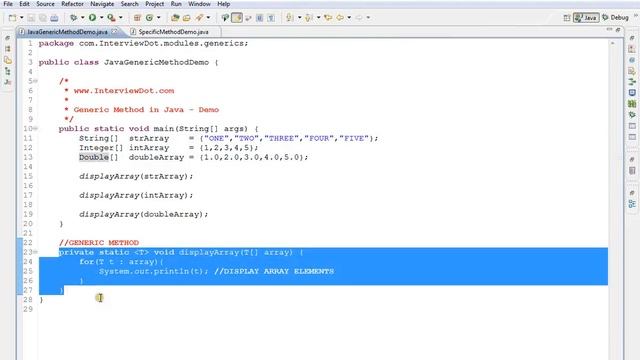Open the Navigate menu
Image resolution: width=640 pixels, height=360 pixels.
102,4
